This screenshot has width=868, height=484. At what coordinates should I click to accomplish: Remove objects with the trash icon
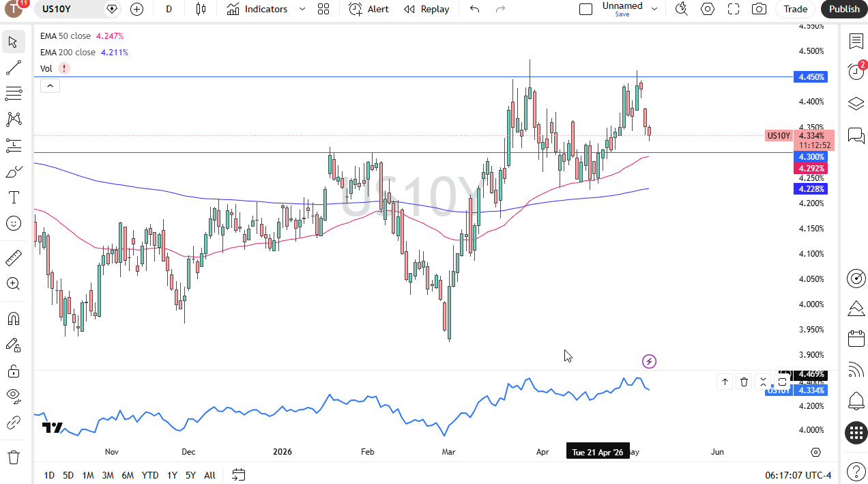pos(13,457)
